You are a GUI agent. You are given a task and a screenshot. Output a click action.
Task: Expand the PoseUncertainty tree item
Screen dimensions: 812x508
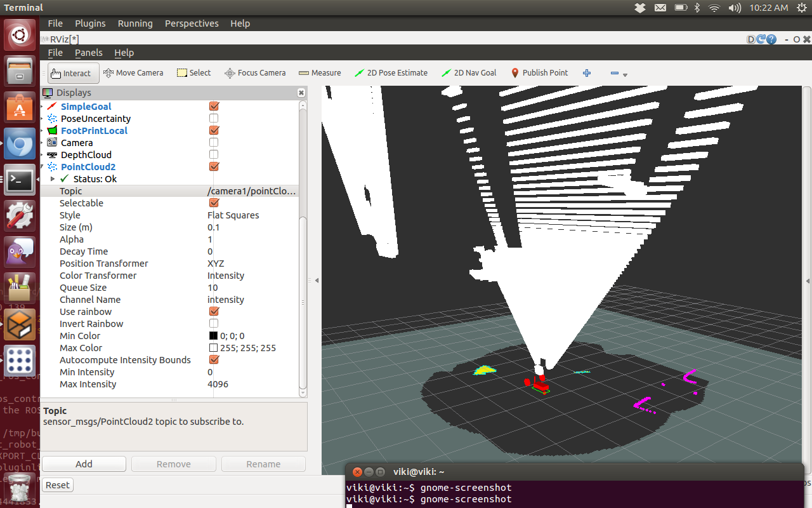point(43,119)
